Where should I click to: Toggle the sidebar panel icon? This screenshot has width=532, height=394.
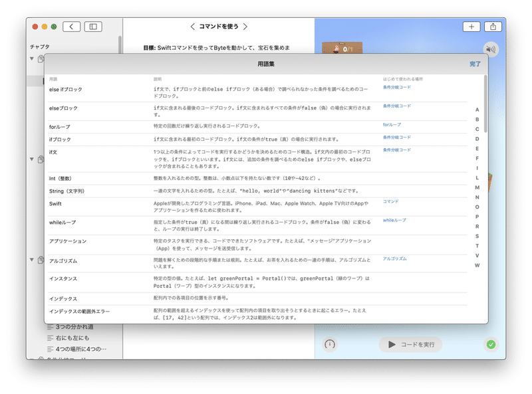pyautogui.click(x=93, y=27)
